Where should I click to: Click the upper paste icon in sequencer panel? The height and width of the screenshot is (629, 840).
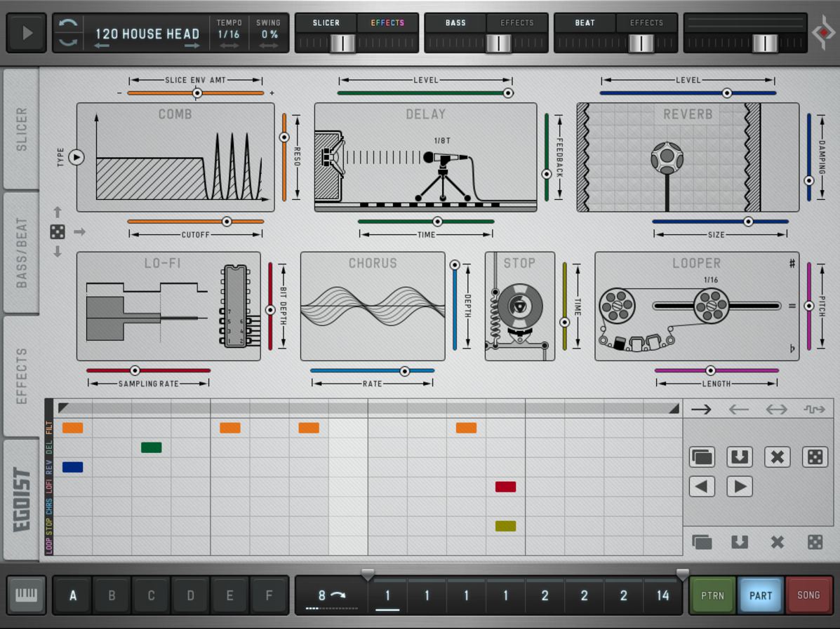click(739, 457)
